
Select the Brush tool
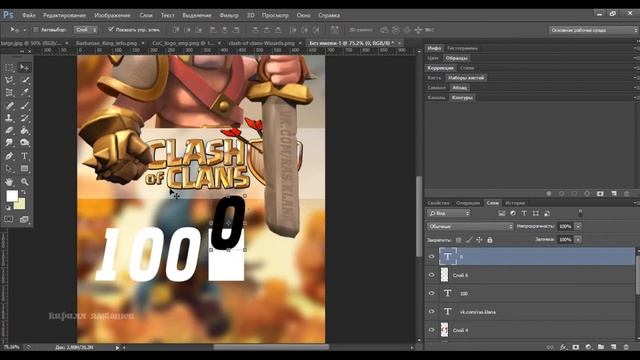pos(24,106)
